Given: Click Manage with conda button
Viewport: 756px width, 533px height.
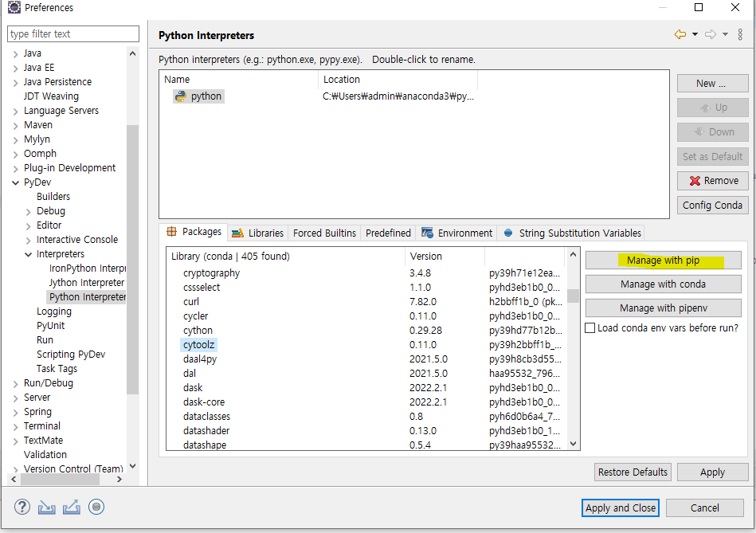Looking at the screenshot, I should (664, 284).
